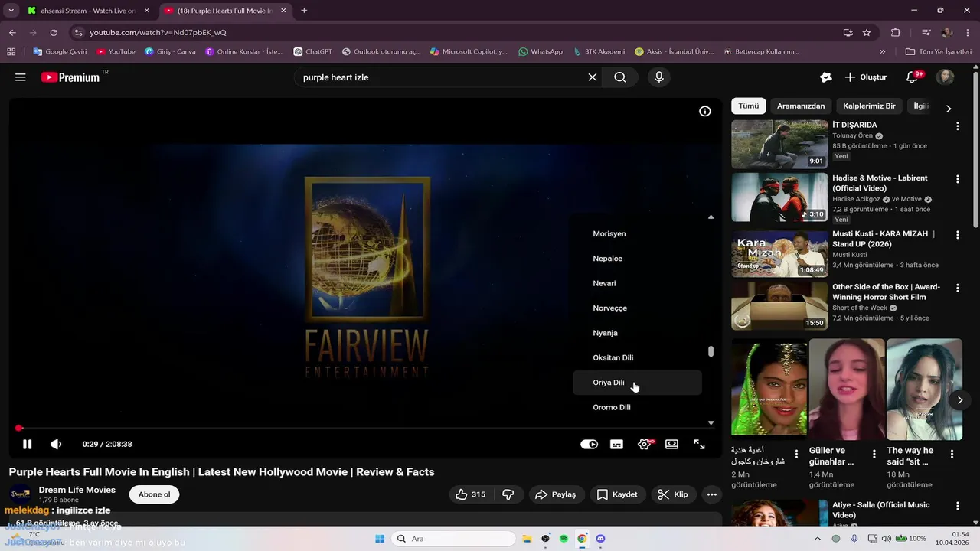
Task: Share video via Paylaş button
Action: (556, 494)
